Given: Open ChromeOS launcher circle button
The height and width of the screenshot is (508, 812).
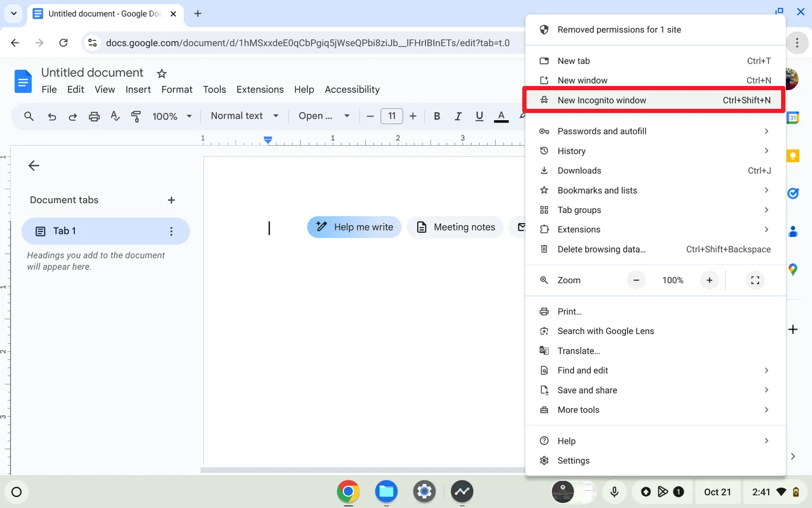Looking at the screenshot, I should [16, 492].
